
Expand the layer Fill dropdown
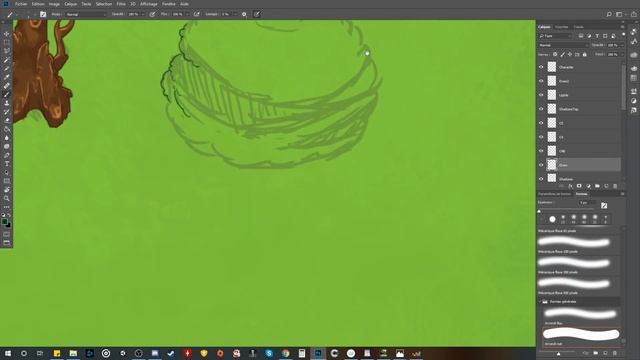pos(622,54)
